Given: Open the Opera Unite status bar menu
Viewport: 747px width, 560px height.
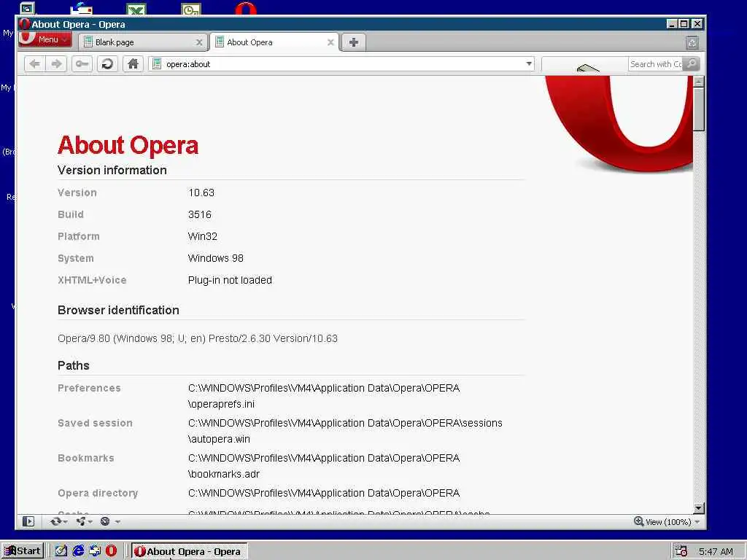Looking at the screenshot, I should (84, 521).
